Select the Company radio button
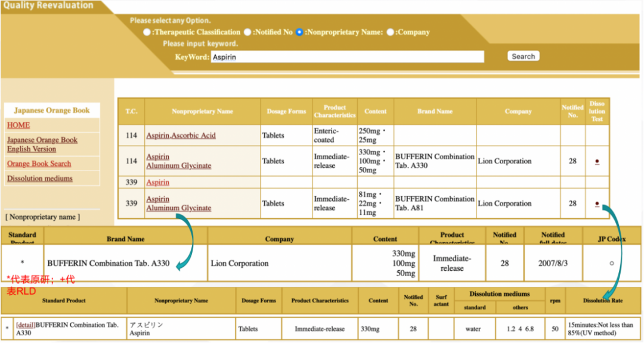This screenshot has width=644, height=343. coord(390,32)
